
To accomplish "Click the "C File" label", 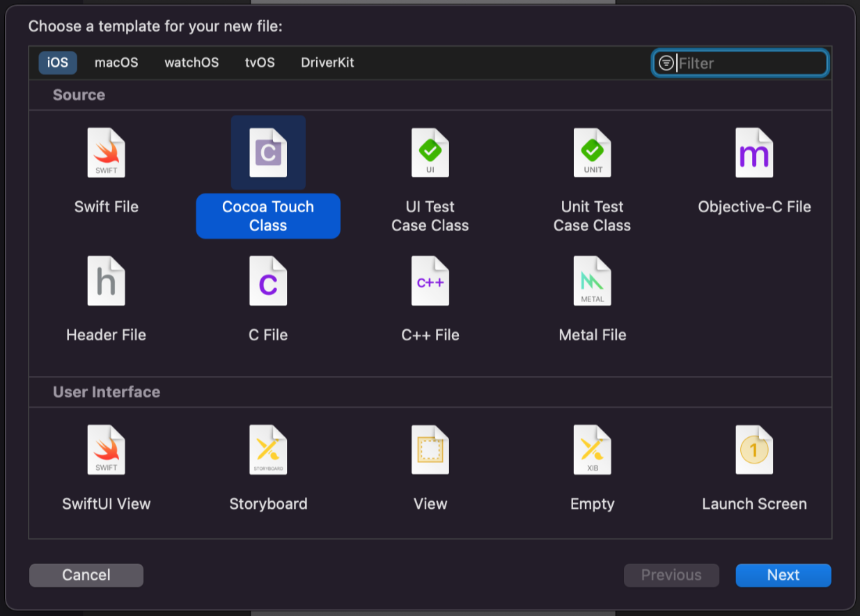I will pos(268,335).
